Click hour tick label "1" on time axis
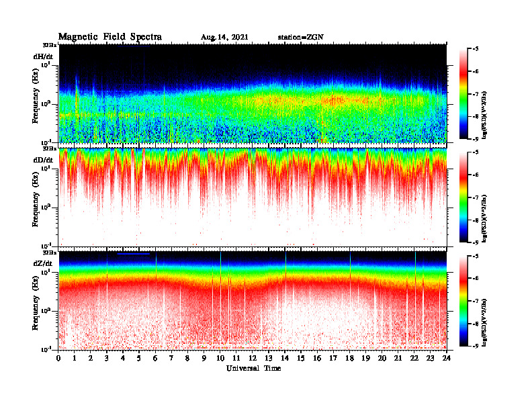The height and width of the screenshot is (411, 532). [75, 359]
